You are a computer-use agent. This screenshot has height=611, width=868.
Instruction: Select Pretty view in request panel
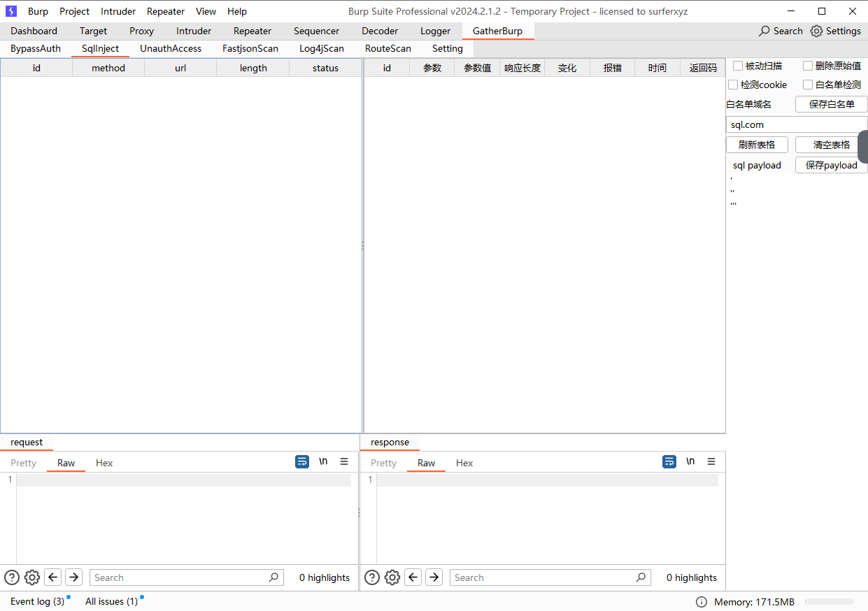pyautogui.click(x=24, y=463)
